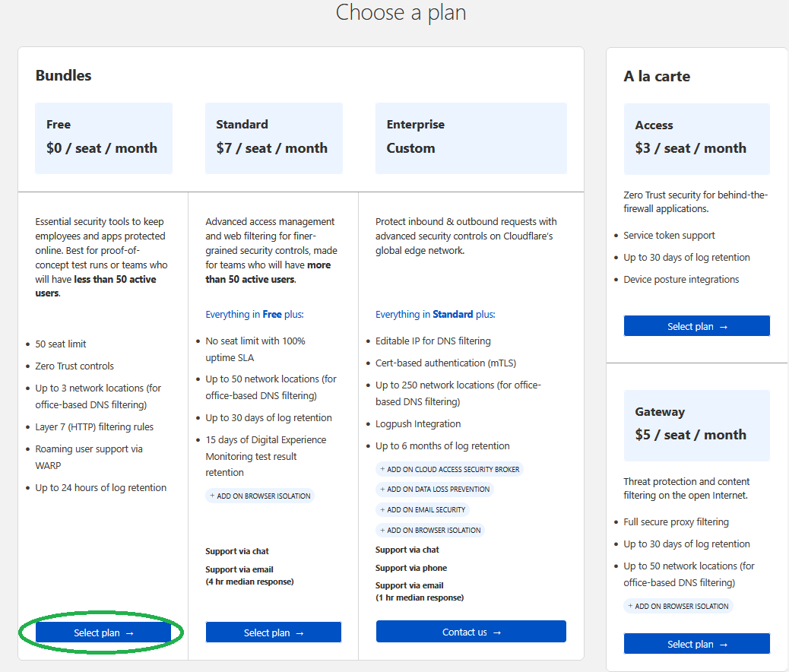Add on Browser Isolation to Standard plan
The width and height of the screenshot is (789, 672).
pyautogui.click(x=259, y=496)
